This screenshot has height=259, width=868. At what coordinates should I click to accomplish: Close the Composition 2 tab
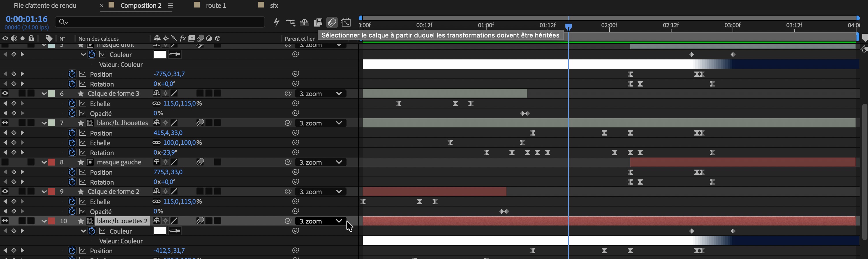click(101, 6)
